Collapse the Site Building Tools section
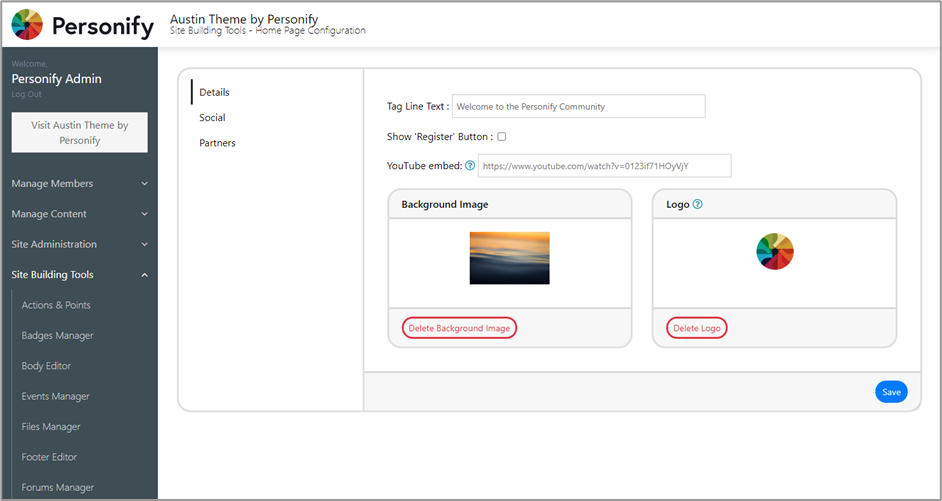Viewport: 942px width, 501px height. coord(79,275)
